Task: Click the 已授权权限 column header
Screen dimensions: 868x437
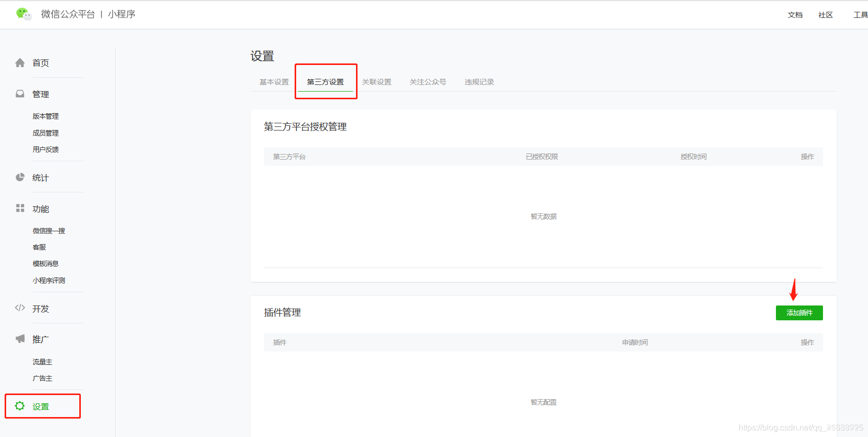Action: coord(542,157)
